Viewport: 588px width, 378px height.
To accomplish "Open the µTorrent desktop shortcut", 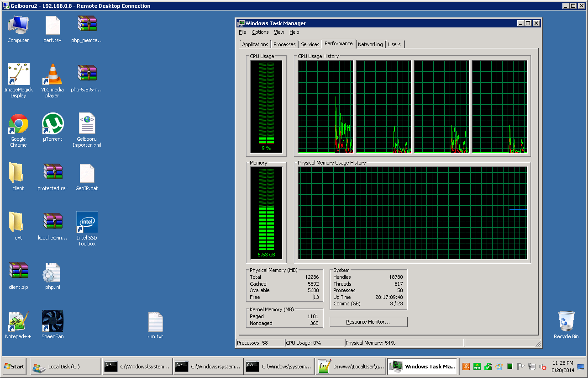I will (52, 124).
